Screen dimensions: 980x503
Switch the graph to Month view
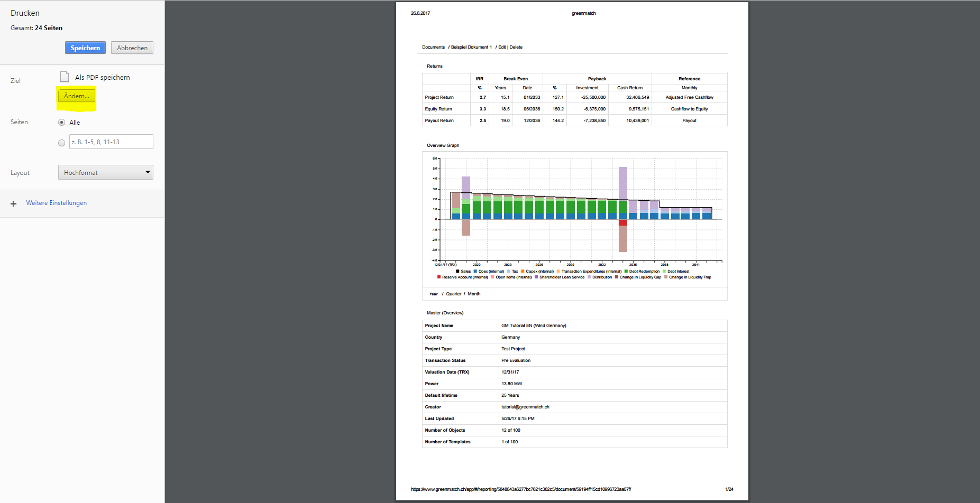[x=474, y=294]
